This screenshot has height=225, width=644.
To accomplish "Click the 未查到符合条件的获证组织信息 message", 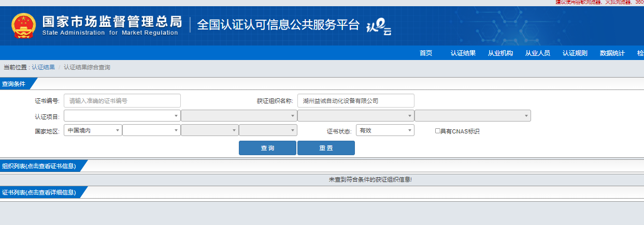I will [x=370, y=179].
